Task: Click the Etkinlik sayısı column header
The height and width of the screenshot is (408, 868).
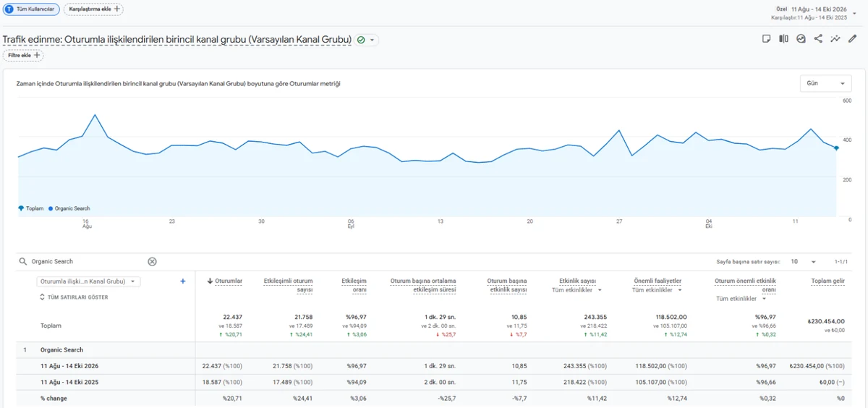Action: 577,281
